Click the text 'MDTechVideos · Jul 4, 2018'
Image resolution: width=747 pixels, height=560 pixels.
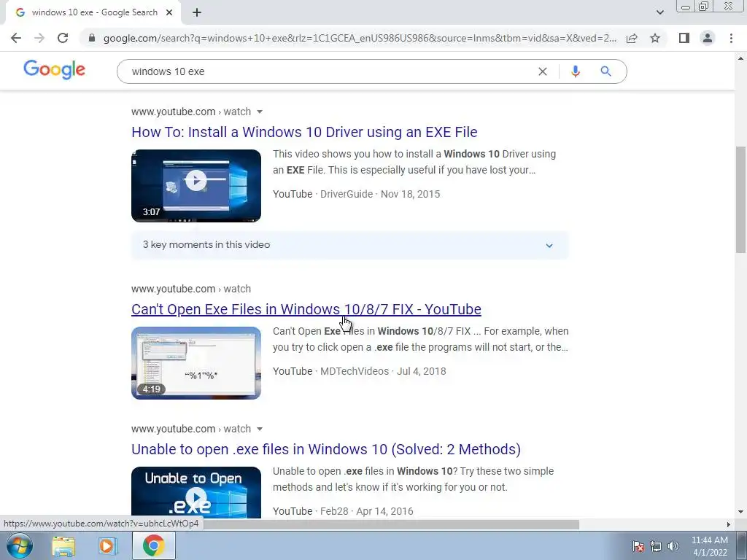tap(383, 371)
